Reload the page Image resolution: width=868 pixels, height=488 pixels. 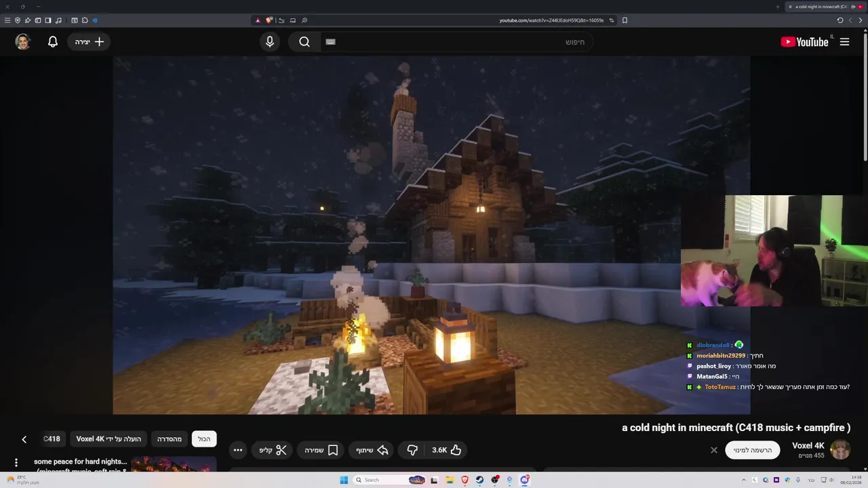(840, 20)
